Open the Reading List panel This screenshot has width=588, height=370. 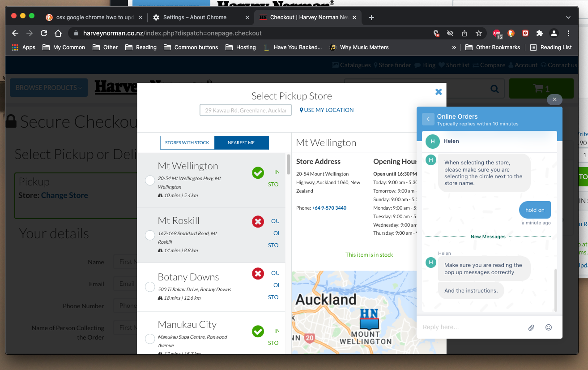[x=551, y=47]
